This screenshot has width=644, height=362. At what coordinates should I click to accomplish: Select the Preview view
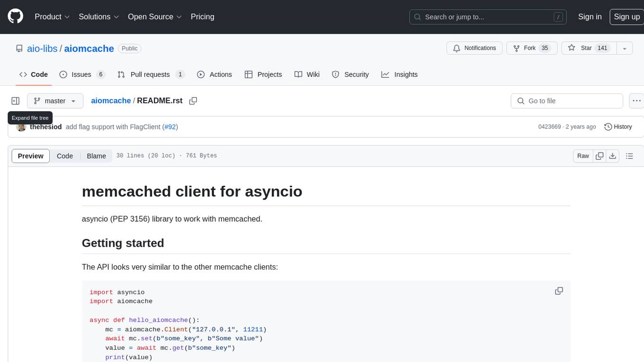tap(30, 156)
